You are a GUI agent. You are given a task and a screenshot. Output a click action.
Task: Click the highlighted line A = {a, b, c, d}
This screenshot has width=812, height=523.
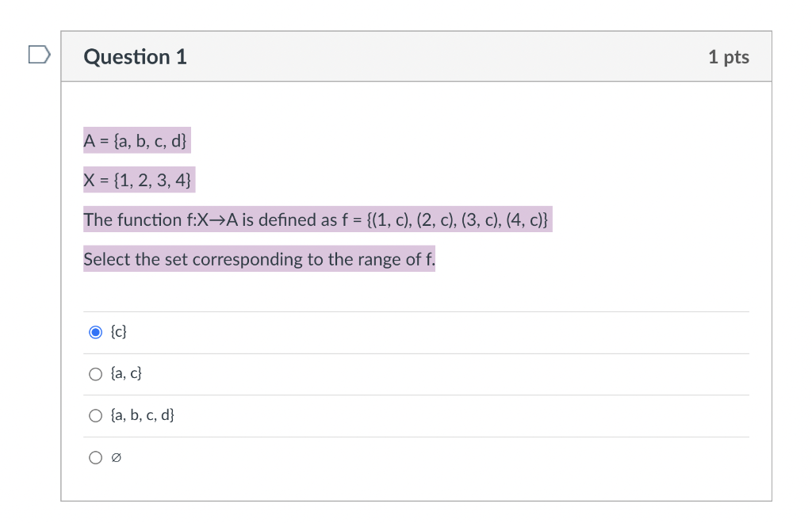137,141
